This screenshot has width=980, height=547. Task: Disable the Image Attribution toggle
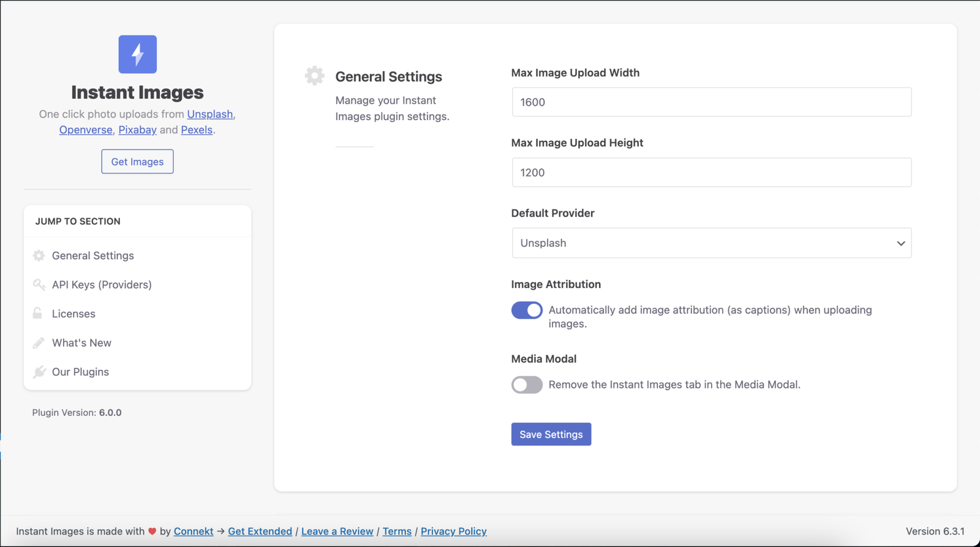click(x=527, y=311)
